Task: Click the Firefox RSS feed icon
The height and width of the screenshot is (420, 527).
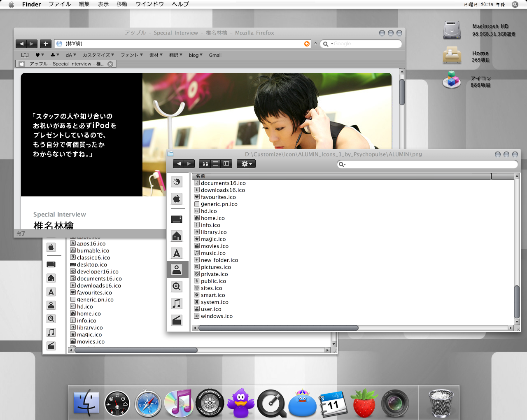Action: (x=307, y=44)
